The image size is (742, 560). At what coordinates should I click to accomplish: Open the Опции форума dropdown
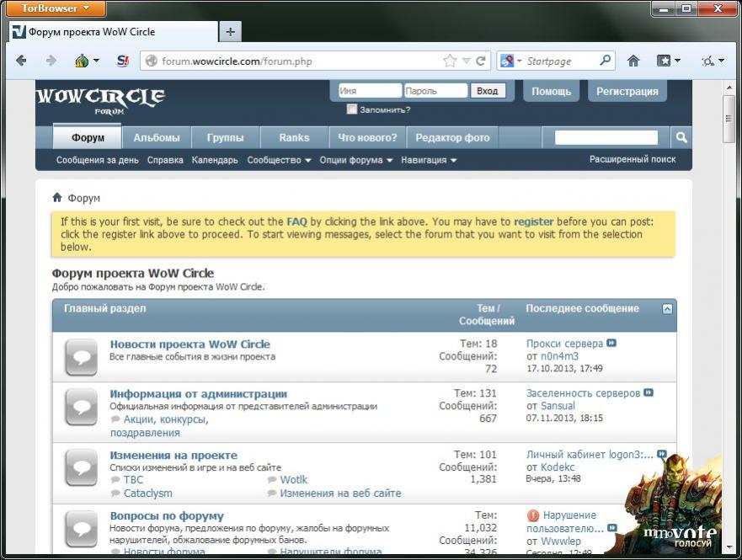click(x=356, y=160)
